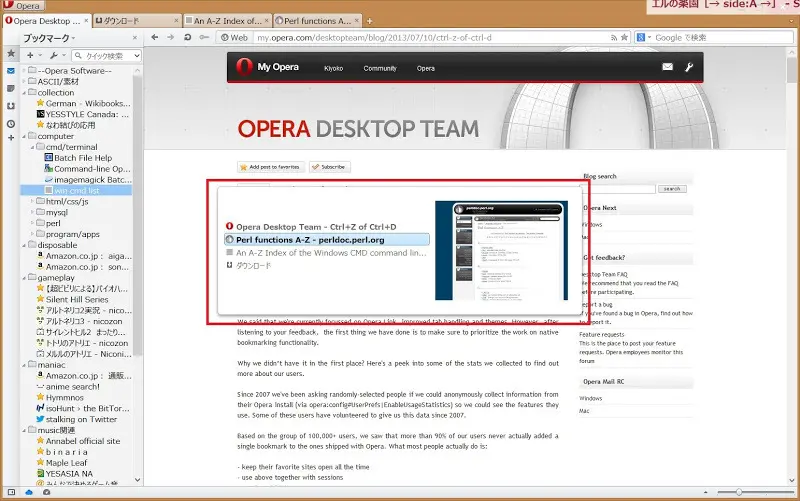The width and height of the screenshot is (800, 501).
Task: Open the Mail panel icon
Action: (11, 71)
